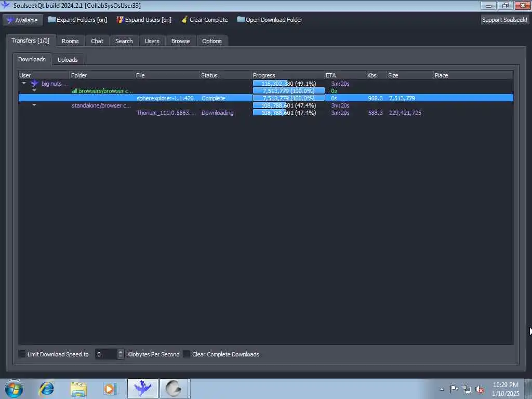Select user big nuts row

tap(265, 84)
